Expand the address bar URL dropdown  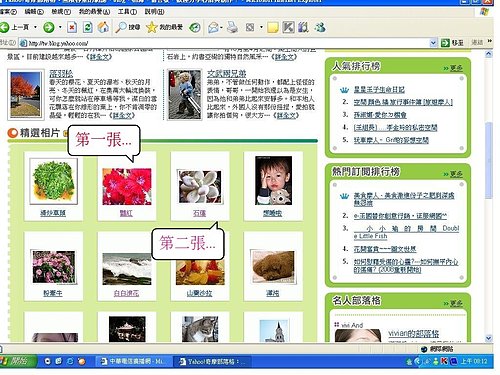433,43
